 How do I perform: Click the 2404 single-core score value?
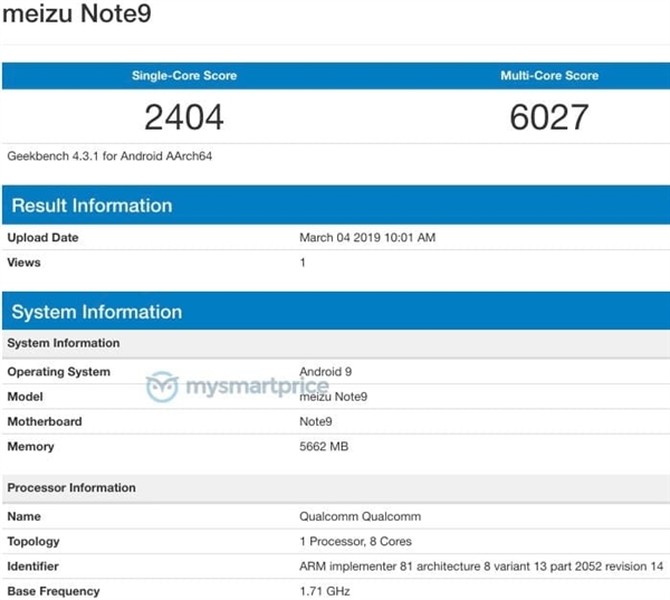pos(184,118)
